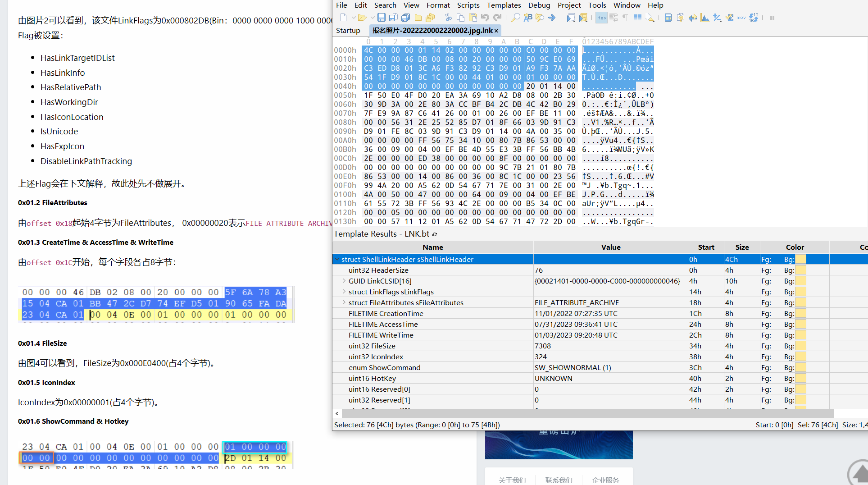The image size is (868, 485).
Task: Toggle word wrap in toolbar
Action: coord(614,18)
